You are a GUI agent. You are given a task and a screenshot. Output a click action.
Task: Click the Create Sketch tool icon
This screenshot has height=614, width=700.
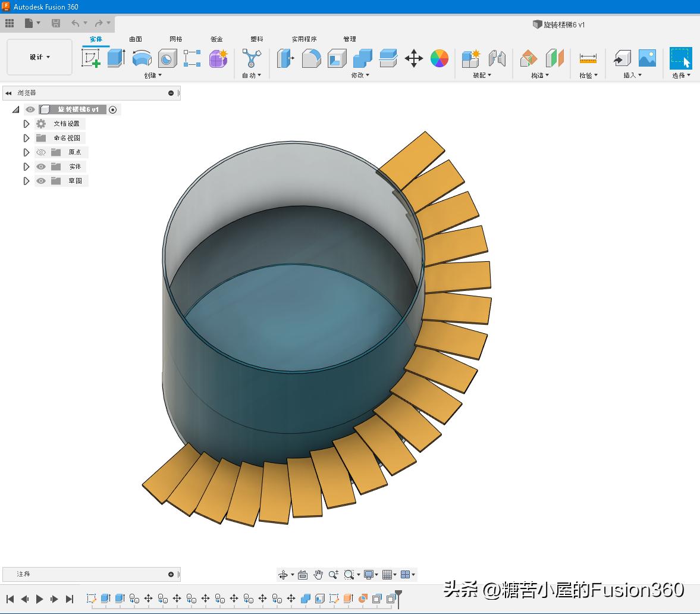point(90,58)
